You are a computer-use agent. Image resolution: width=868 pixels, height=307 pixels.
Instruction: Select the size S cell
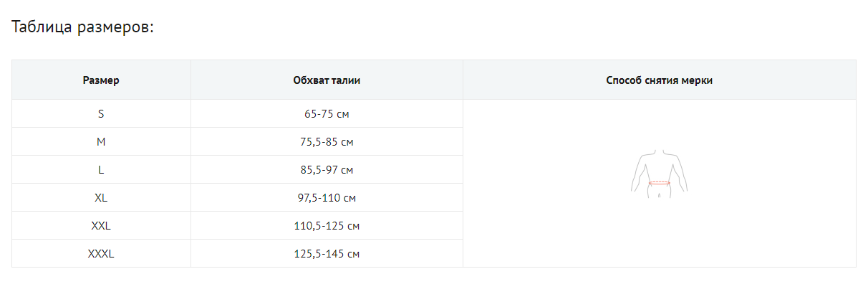pyautogui.click(x=101, y=114)
